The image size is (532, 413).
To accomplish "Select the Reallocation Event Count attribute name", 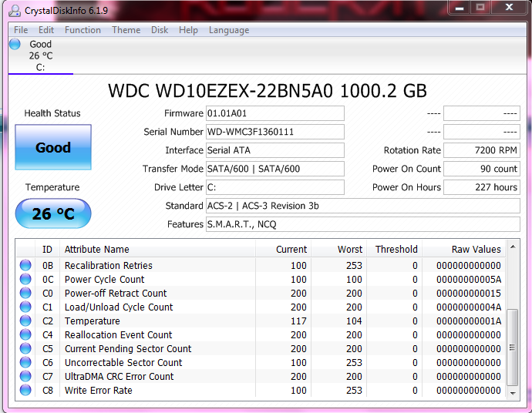I will click(x=119, y=334).
